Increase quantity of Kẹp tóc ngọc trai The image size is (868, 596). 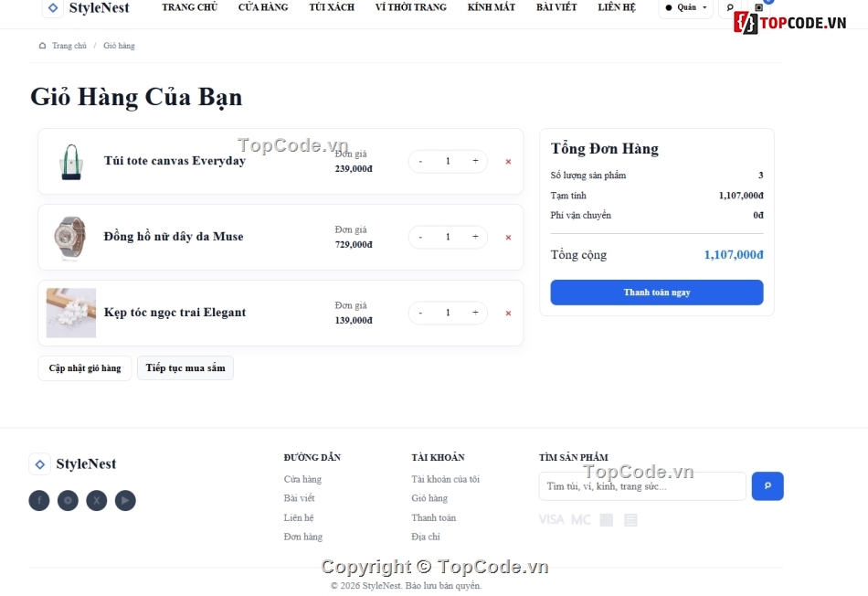(475, 313)
